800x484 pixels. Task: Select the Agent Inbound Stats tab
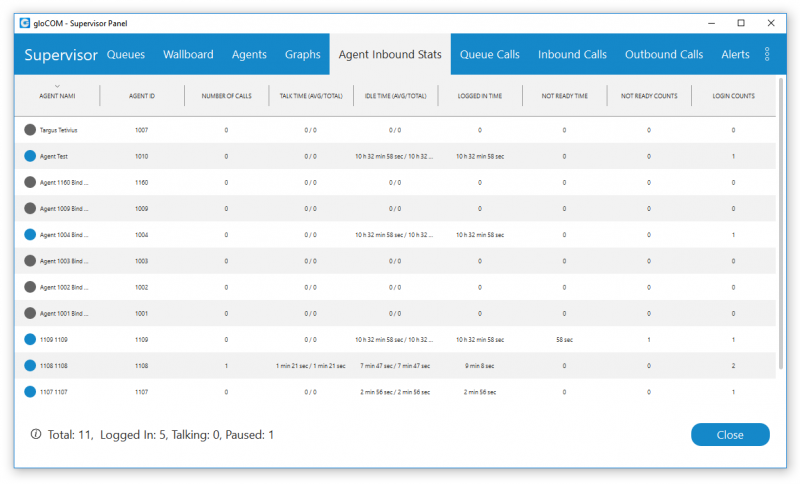pyautogui.click(x=390, y=55)
